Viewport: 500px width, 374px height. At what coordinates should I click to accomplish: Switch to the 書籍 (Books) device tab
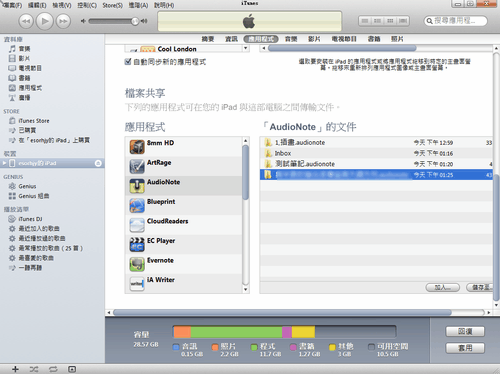coord(374,39)
